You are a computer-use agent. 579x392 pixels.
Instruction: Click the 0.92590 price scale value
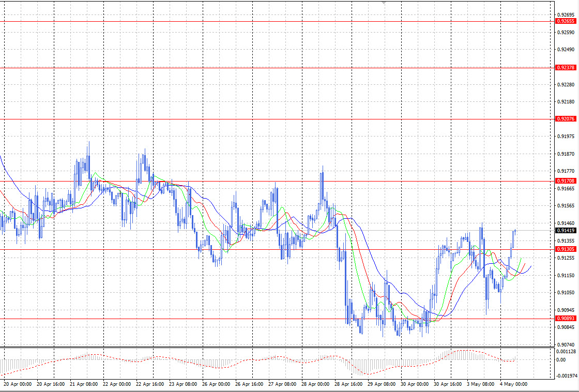coord(566,33)
